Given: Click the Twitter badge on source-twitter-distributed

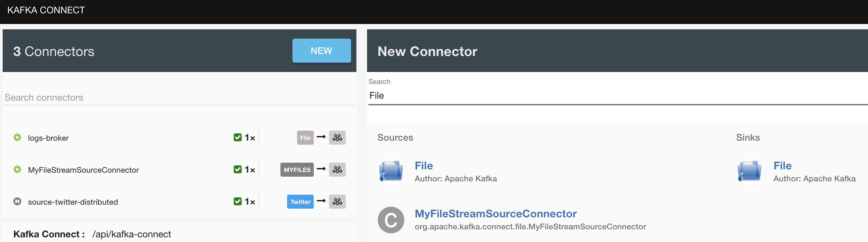Looking at the screenshot, I should [300, 202].
